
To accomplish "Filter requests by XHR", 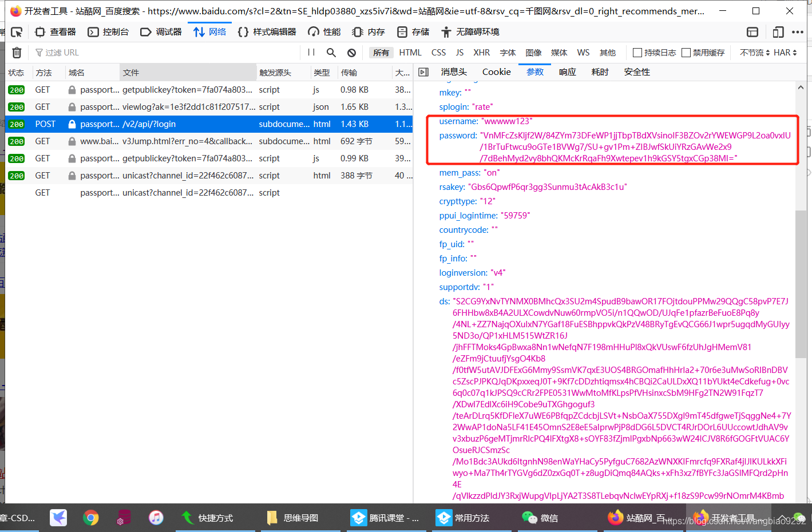I will coord(482,53).
